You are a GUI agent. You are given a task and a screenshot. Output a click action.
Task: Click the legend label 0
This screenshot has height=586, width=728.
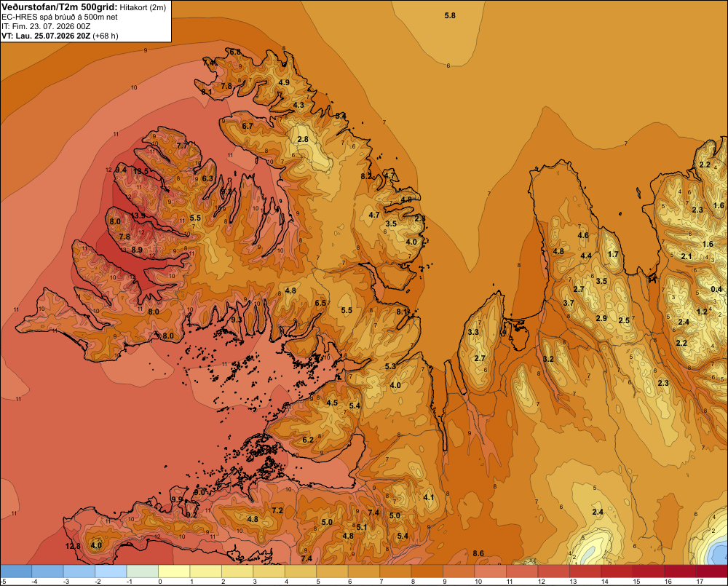[159, 582]
